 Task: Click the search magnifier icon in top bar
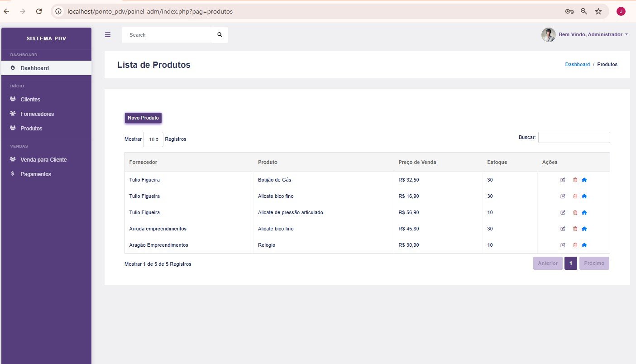tap(220, 34)
